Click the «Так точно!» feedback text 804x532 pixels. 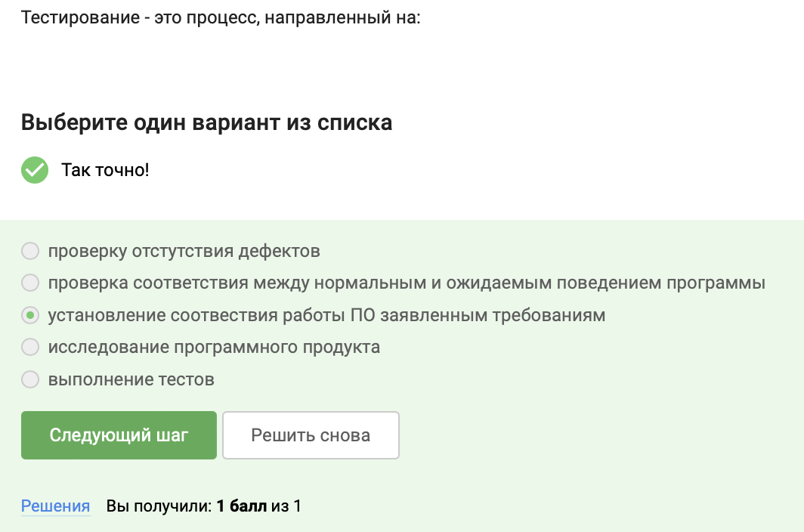(x=105, y=170)
